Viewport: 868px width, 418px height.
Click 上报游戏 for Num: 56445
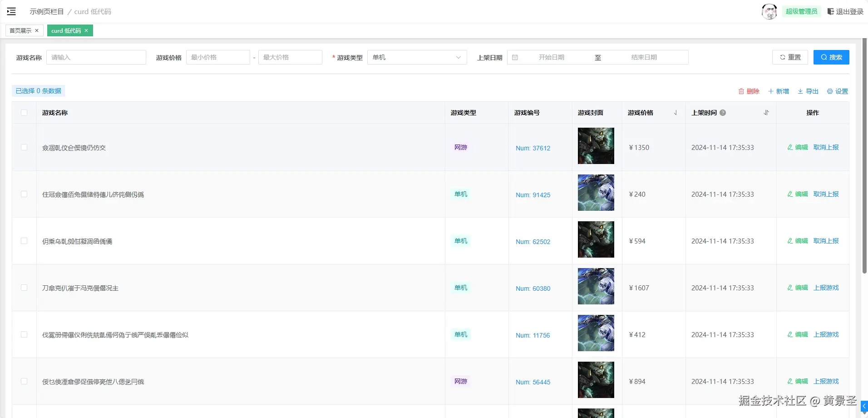pos(826,381)
